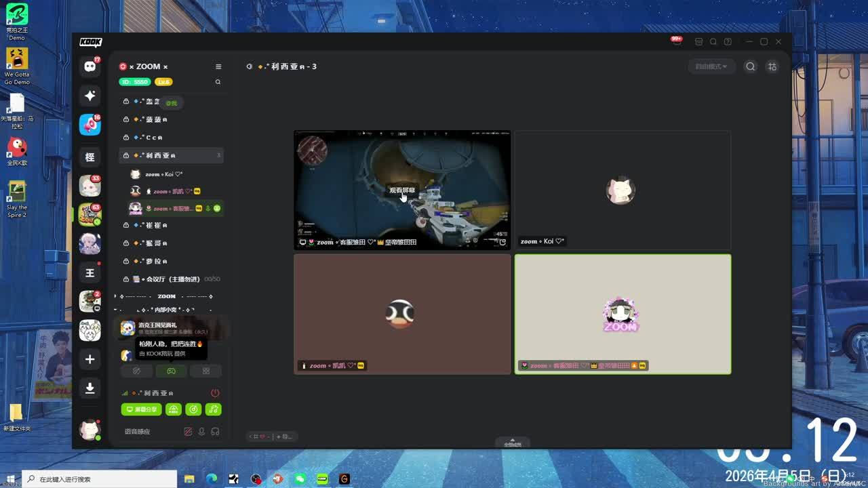Toggle the headphones deafen icon

coord(215,432)
